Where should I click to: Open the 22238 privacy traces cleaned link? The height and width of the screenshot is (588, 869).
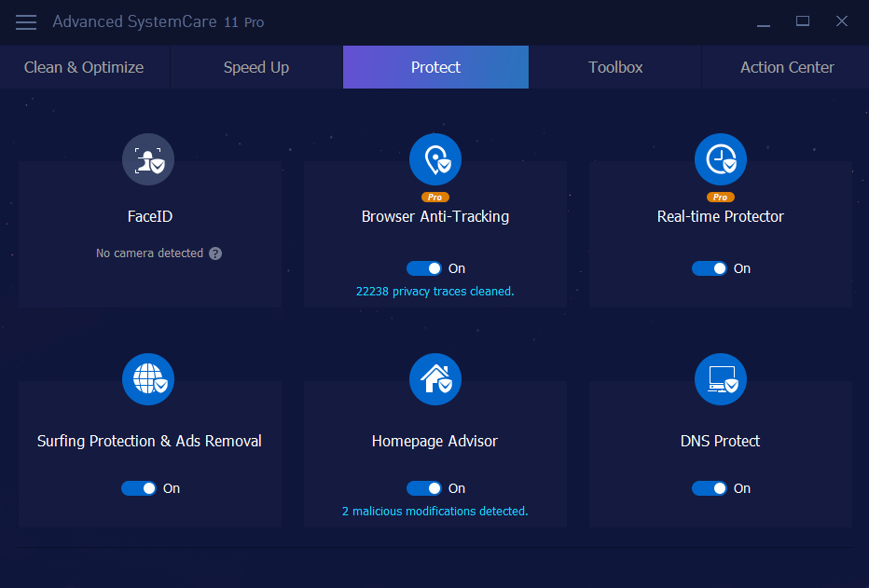[434, 292]
